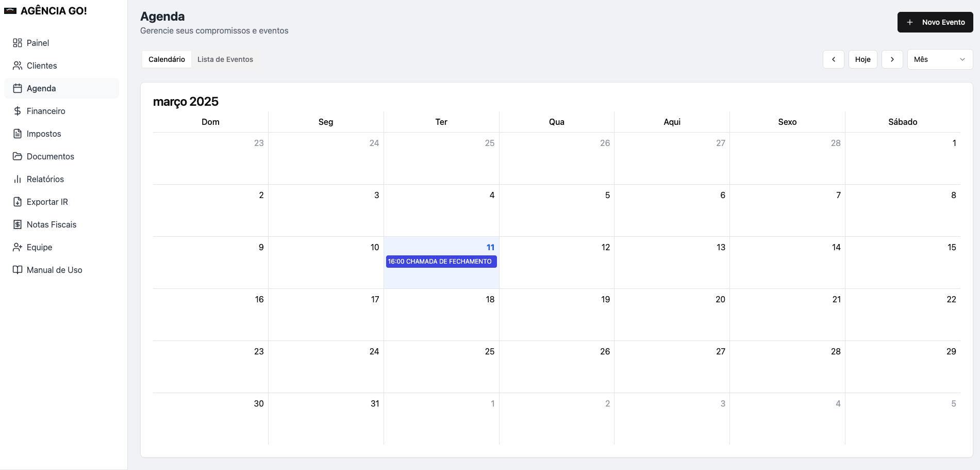
Task: Open the Exportar IR menu item
Action: tap(61, 202)
